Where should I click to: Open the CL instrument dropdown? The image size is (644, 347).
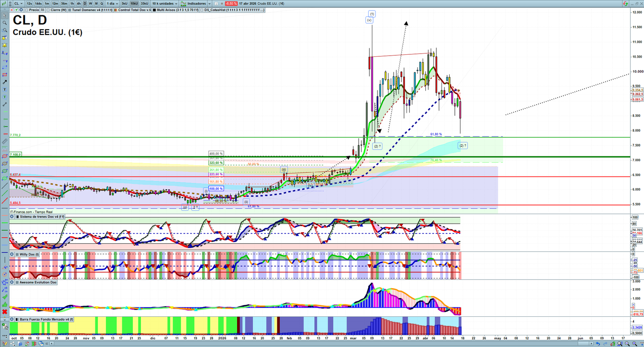click(19, 4)
